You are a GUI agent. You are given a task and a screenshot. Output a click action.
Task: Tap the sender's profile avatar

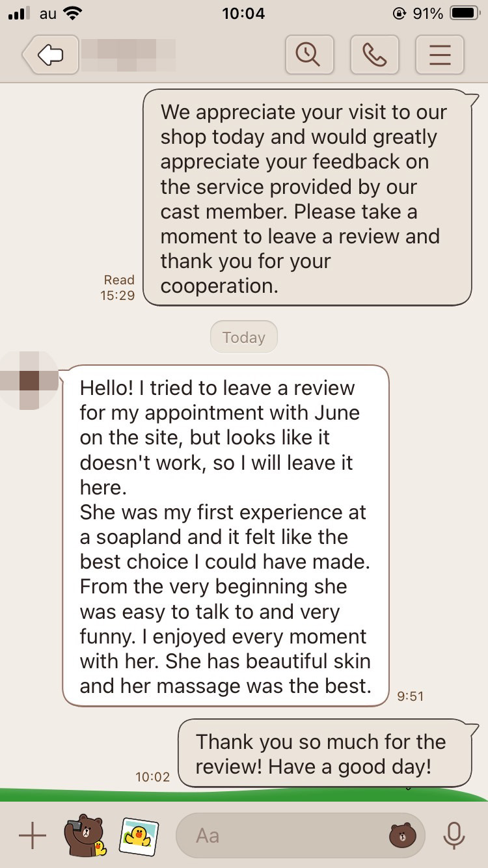point(29,380)
